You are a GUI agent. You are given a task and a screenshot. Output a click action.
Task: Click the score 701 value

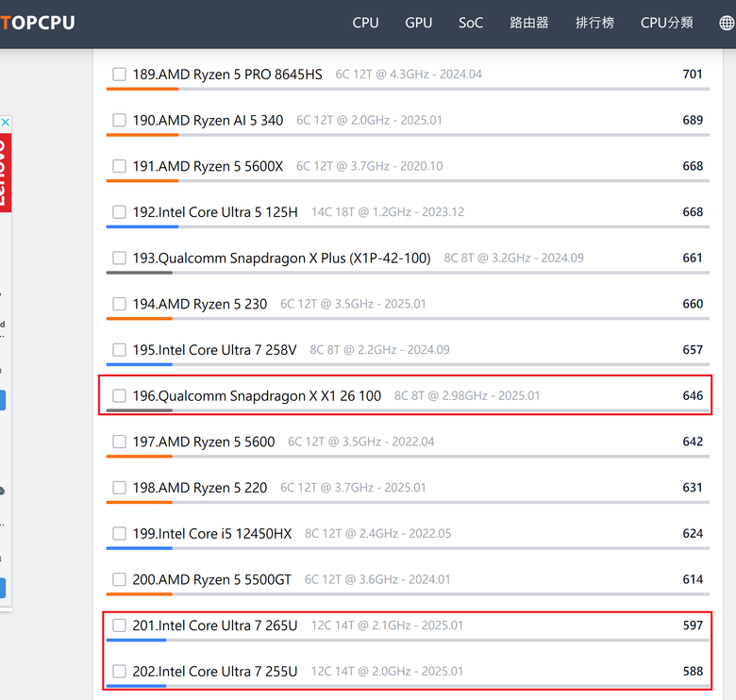(693, 75)
